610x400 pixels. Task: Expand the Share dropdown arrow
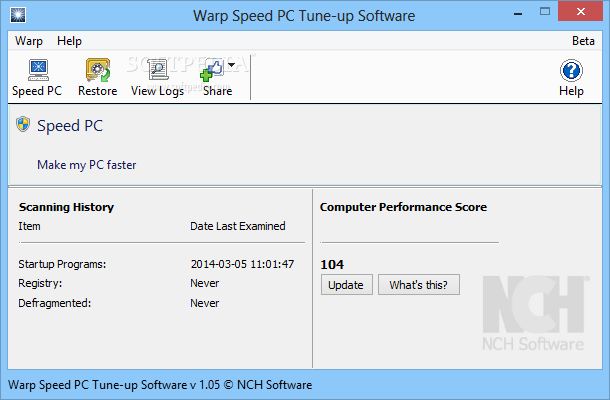coord(231,65)
